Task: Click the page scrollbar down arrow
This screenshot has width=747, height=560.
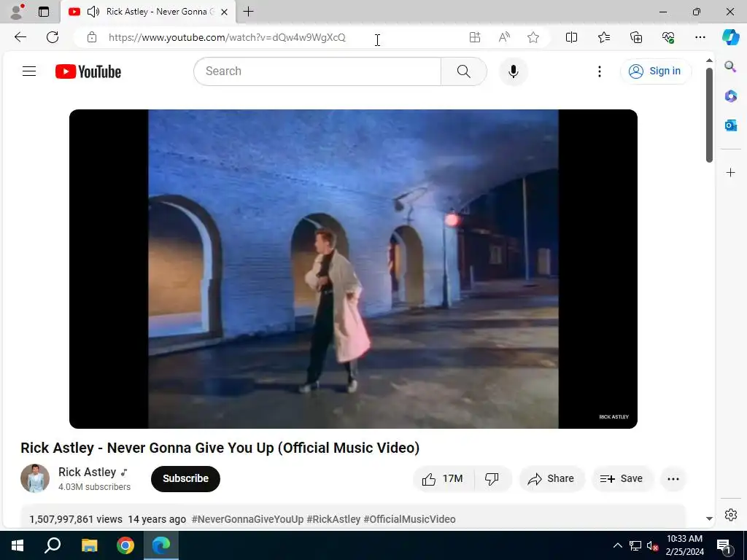Action: point(709,518)
